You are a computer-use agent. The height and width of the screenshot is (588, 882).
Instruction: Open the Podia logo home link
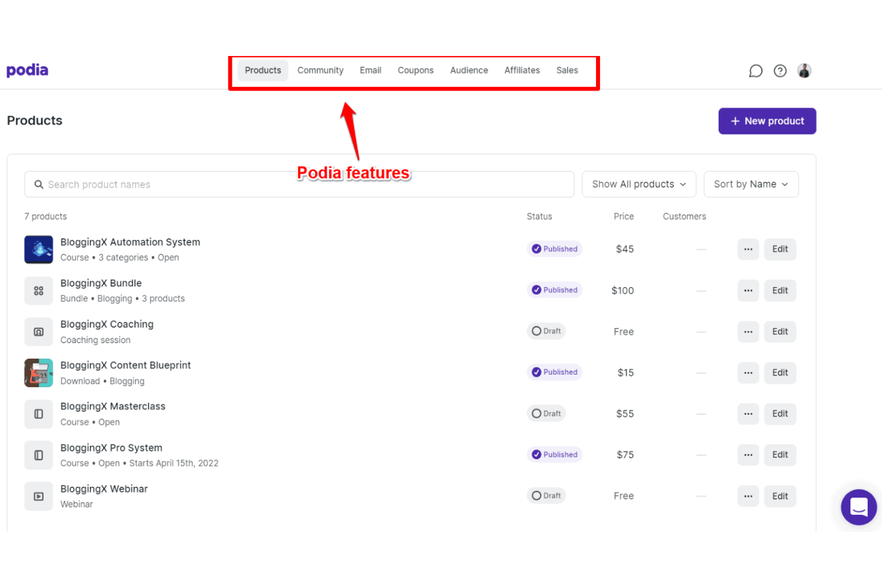coord(27,70)
